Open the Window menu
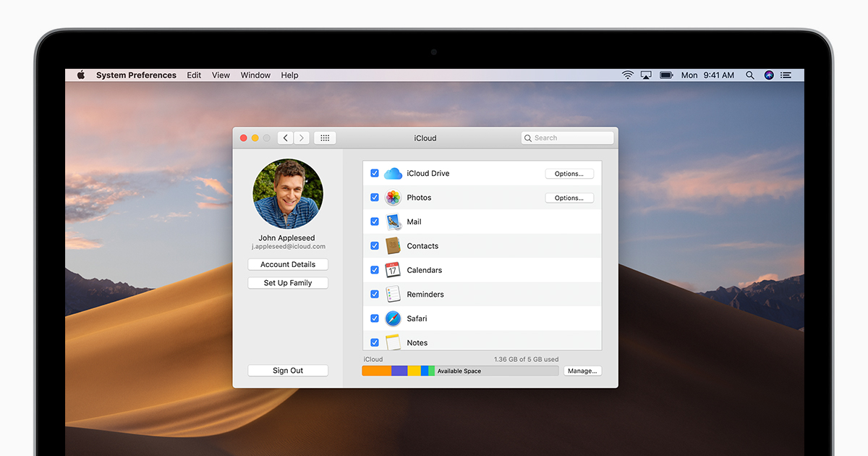This screenshot has width=868, height=456. coord(255,75)
